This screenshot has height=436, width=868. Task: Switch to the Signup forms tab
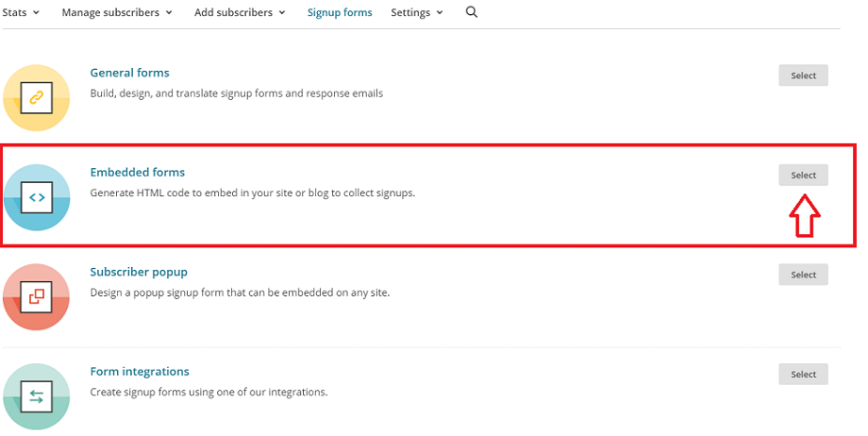coord(340,12)
